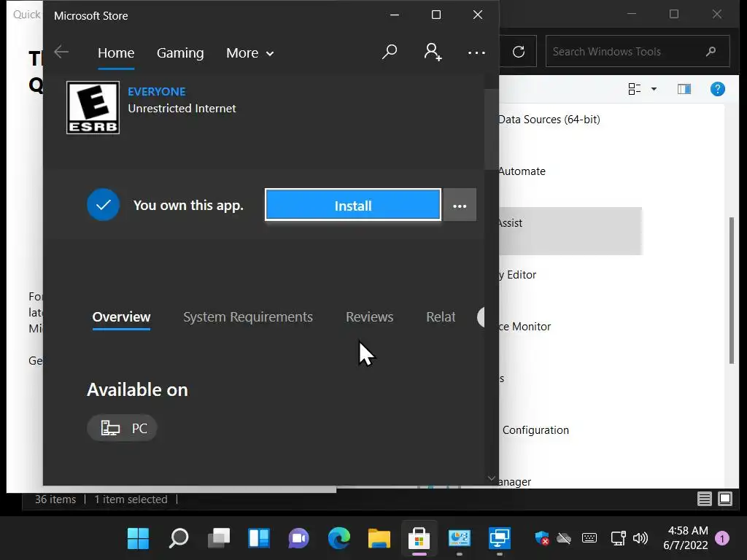This screenshot has width=747, height=560.
Task: Click the PC availability chip
Action: 122,427
